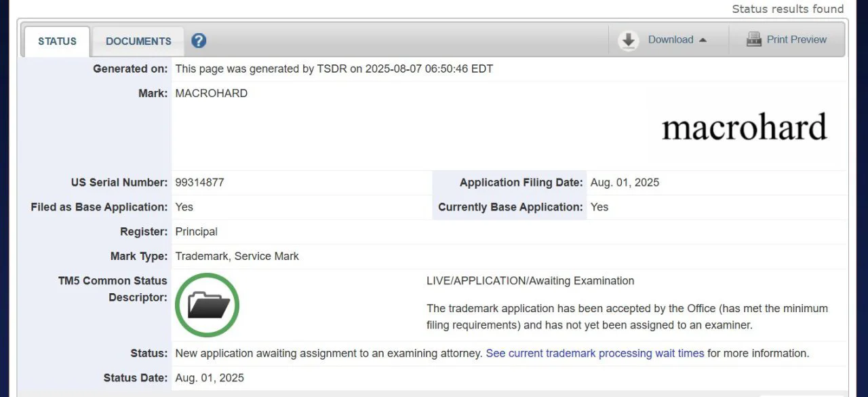Click the Download circle arrow icon
This screenshot has width=868, height=397.
coord(629,40)
